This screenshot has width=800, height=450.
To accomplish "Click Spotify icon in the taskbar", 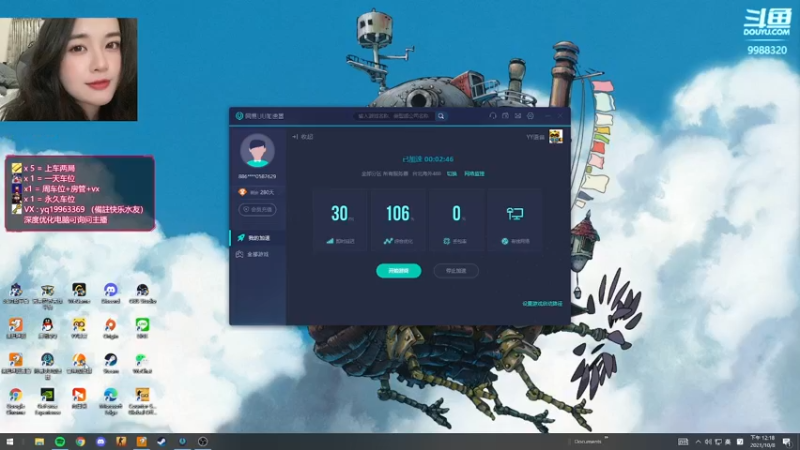I will click(x=60, y=441).
